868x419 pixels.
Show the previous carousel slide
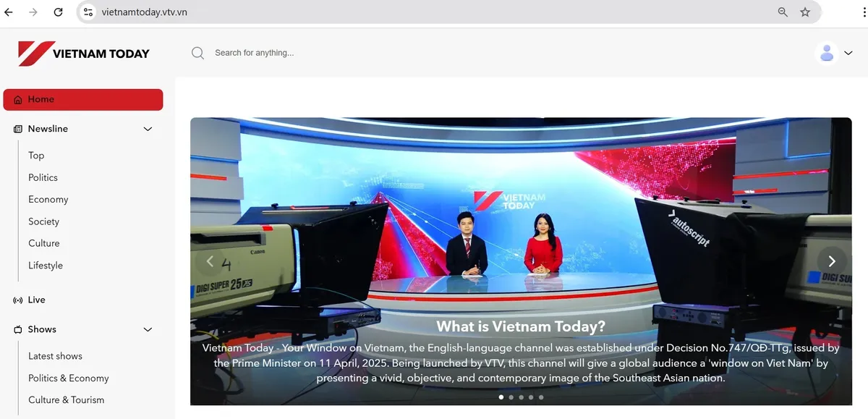click(210, 261)
